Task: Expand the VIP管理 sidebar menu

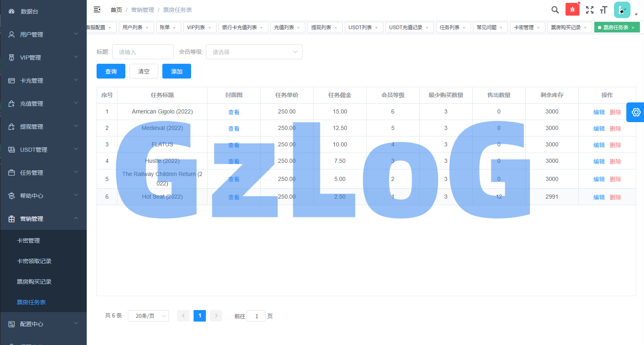Action: (x=43, y=58)
